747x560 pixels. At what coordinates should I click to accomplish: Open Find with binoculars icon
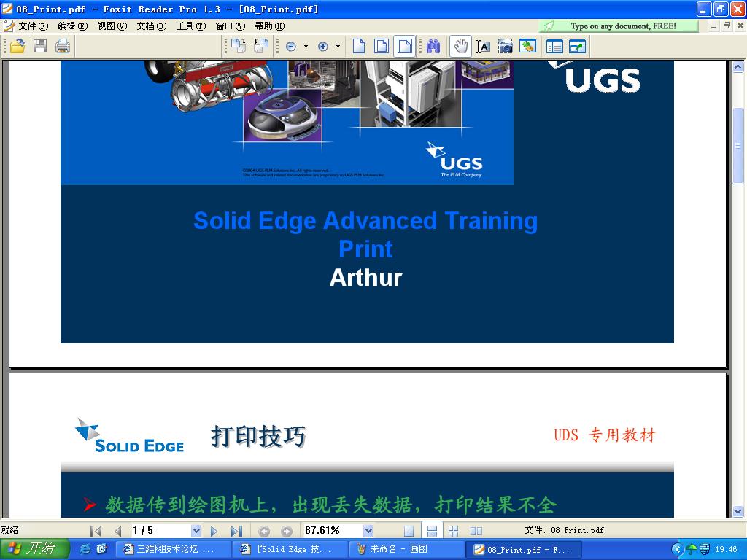(433, 46)
